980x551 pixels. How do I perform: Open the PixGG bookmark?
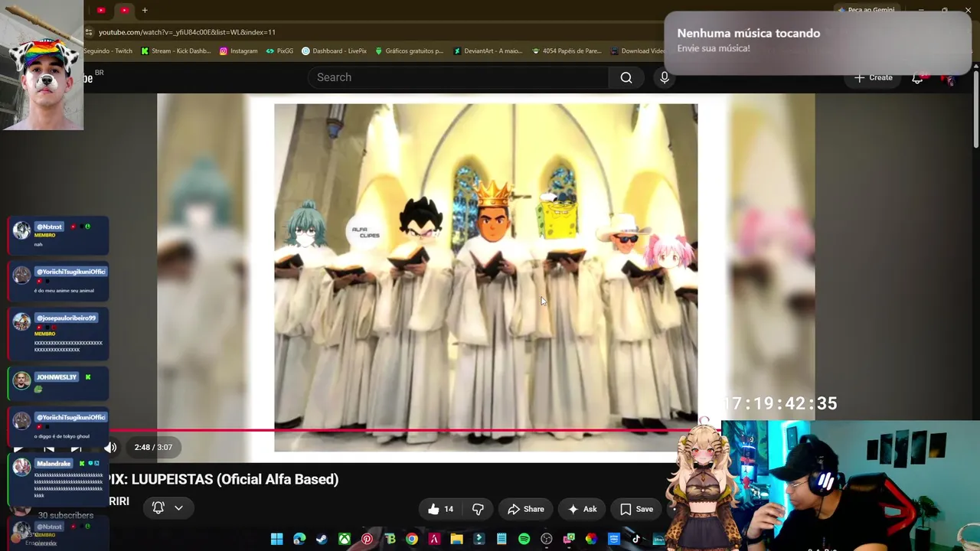(279, 51)
